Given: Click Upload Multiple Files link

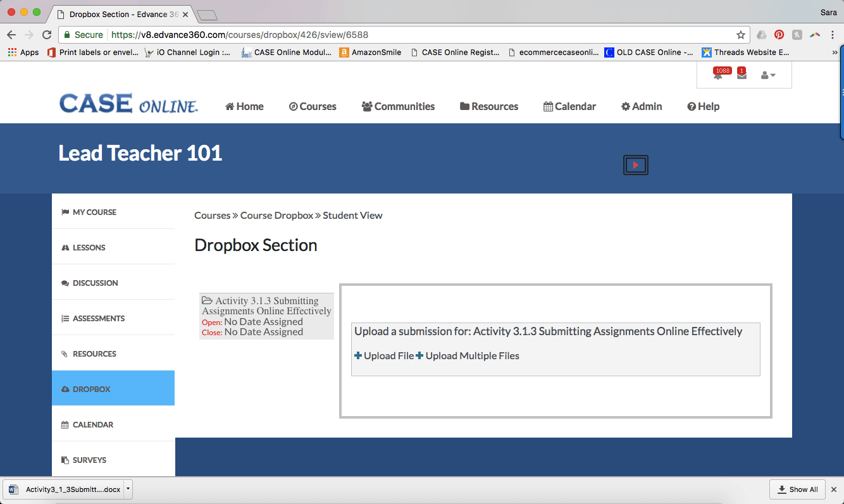Looking at the screenshot, I should [468, 356].
